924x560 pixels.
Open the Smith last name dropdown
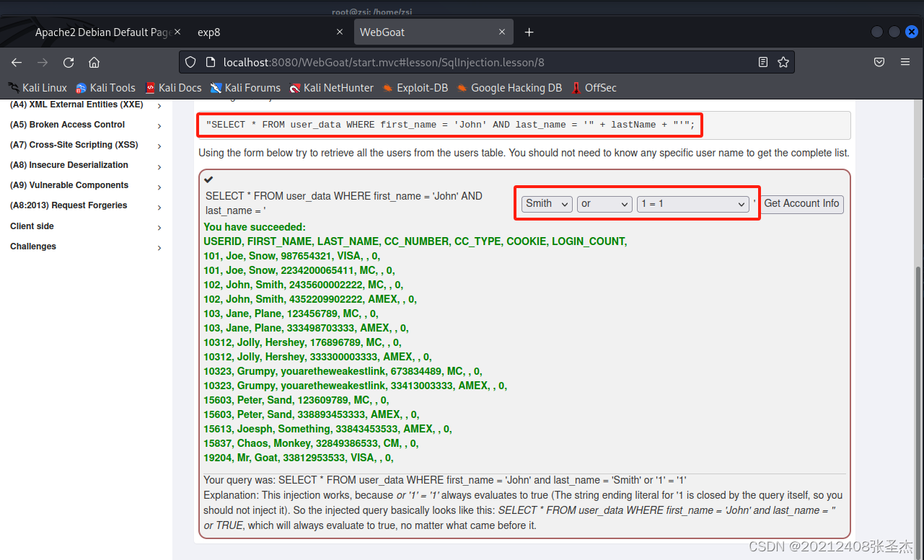(x=547, y=204)
